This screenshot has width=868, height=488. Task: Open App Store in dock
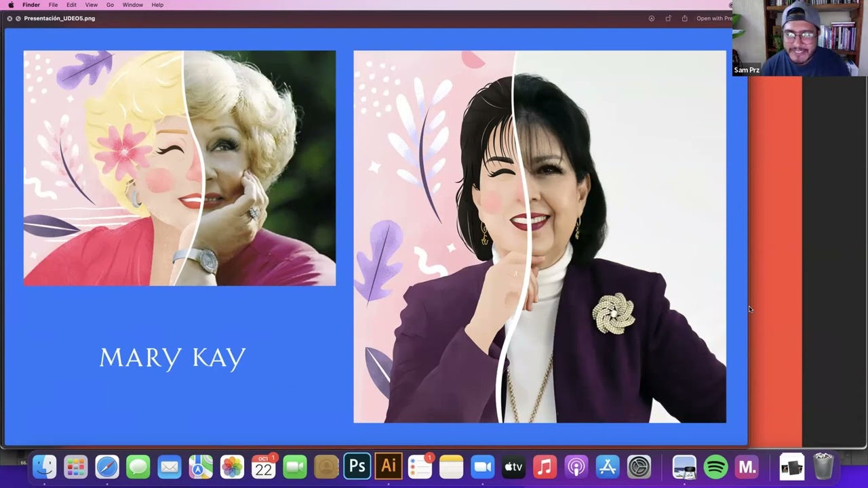click(x=608, y=466)
